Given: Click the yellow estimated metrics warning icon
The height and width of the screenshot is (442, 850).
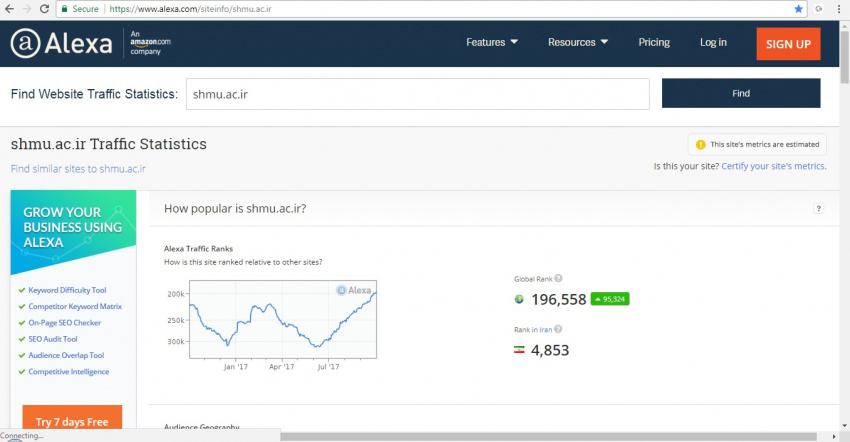Looking at the screenshot, I should coord(700,144).
